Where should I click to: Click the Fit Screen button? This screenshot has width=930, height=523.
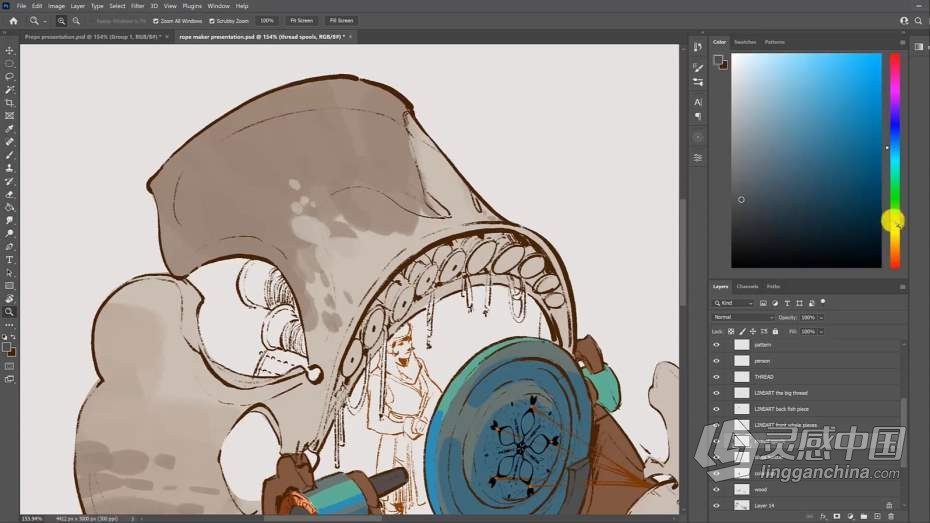coord(300,20)
